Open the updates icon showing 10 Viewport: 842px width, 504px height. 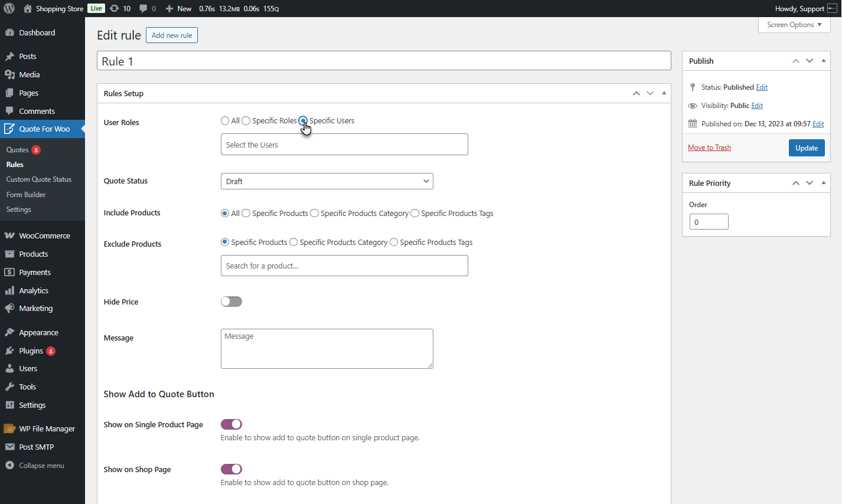[x=115, y=8]
